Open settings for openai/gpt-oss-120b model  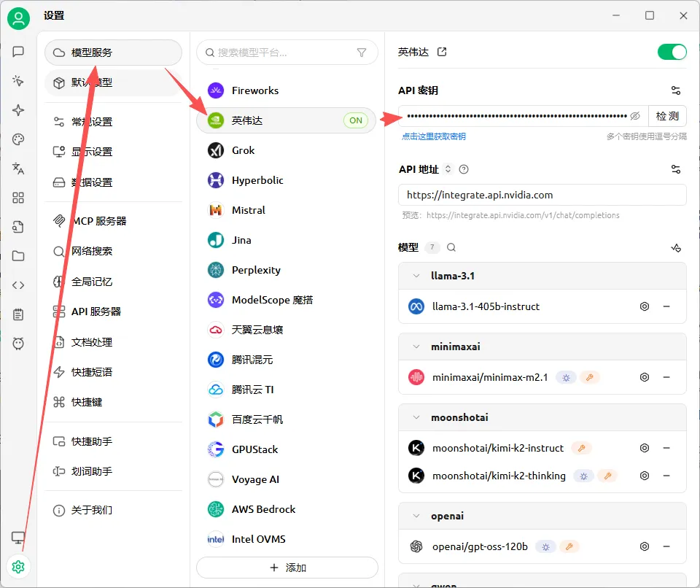[x=644, y=546]
